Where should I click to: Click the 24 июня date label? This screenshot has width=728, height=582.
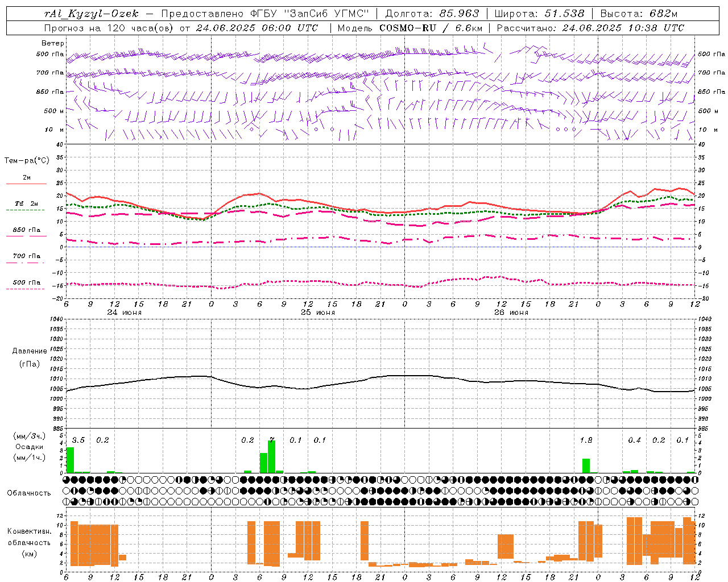tap(124, 313)
